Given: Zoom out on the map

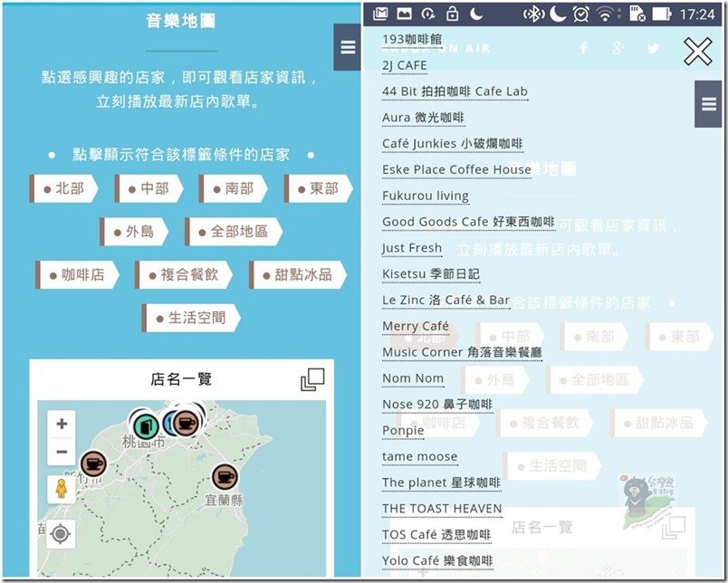Looking at the screenshot, I should tap(62, 452).
